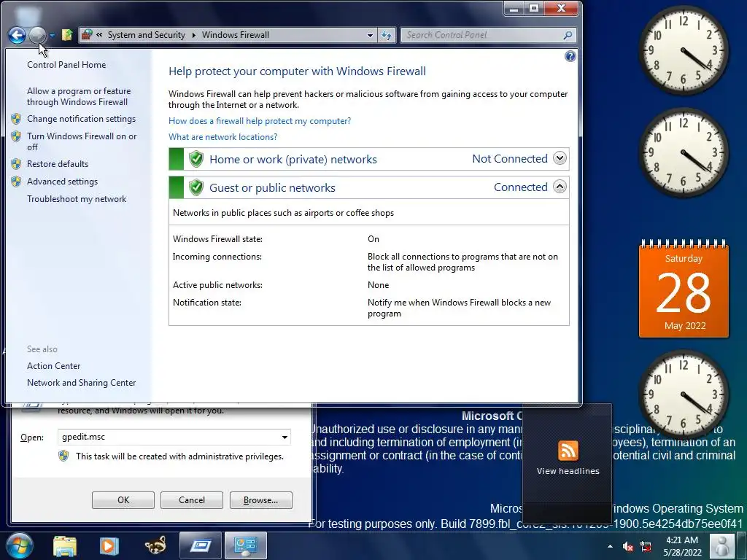Click Restore defaults
The width and height of the screenshot is (747, 560).
click(58, 164)
